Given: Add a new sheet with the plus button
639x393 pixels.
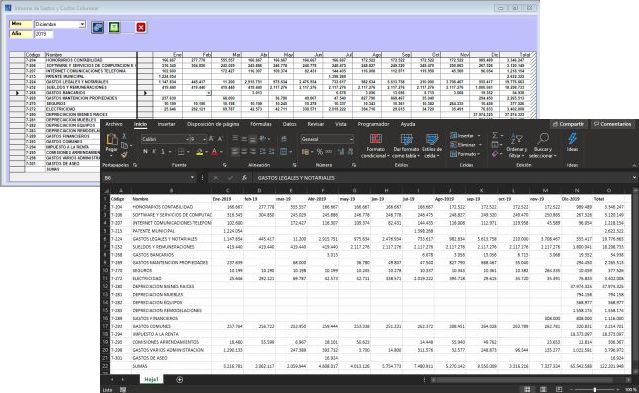Looking at the screenshot, I should point(179,380).
